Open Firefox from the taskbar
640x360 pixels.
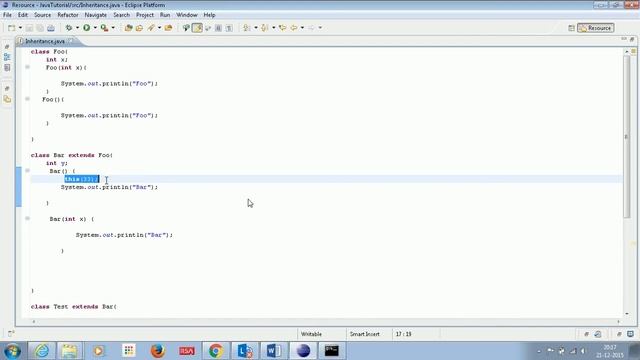(158, 351)
